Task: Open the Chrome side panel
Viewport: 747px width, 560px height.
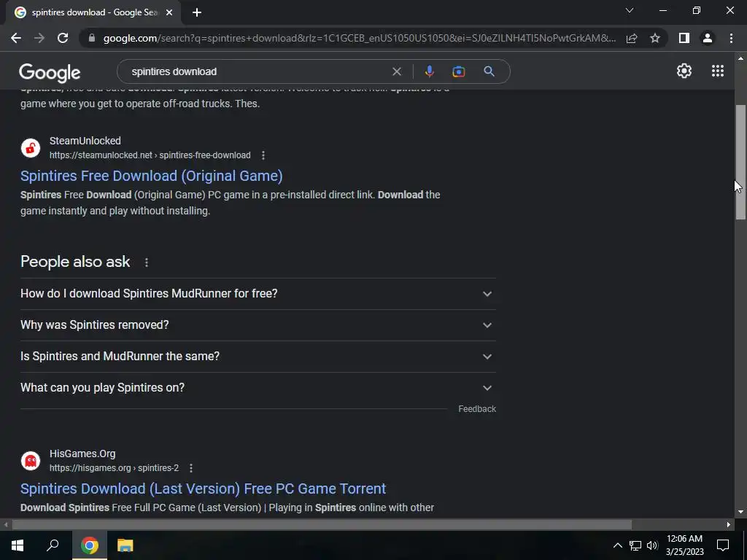Action: (684, 38)
